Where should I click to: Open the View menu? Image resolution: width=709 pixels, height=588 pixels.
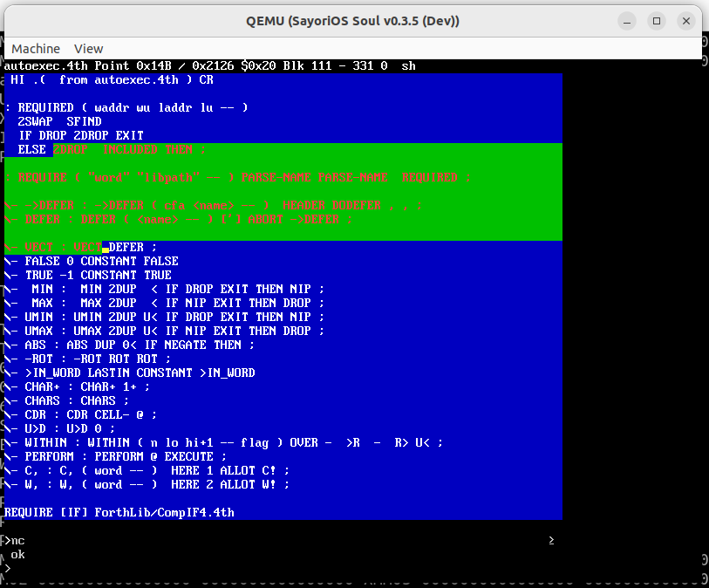(x=88, y=49)
